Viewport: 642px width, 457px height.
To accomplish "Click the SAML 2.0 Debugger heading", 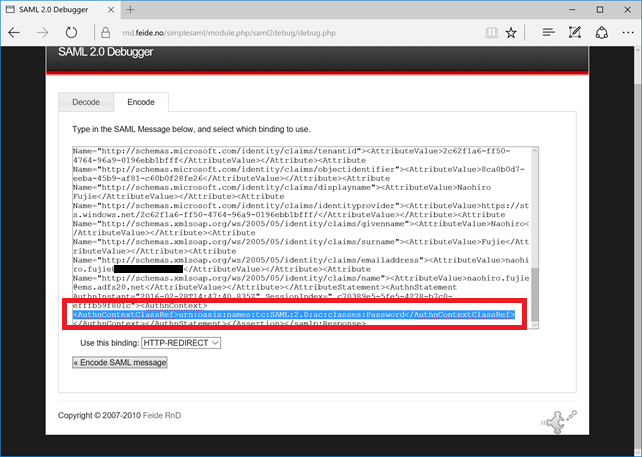I will click(x=106, y=52).
